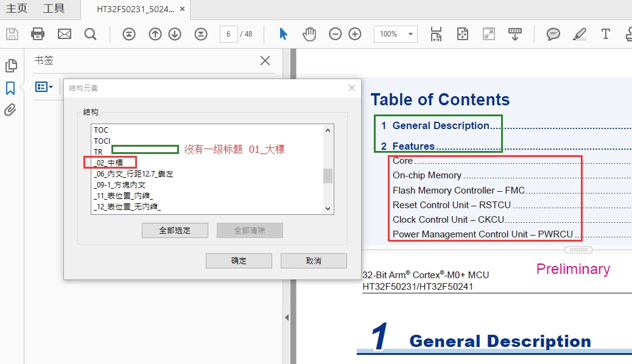This screenshot has height=364, width=632.
Task: Open Power Management Control Unit – PWRCU entry
Action: tap(482, 234)
